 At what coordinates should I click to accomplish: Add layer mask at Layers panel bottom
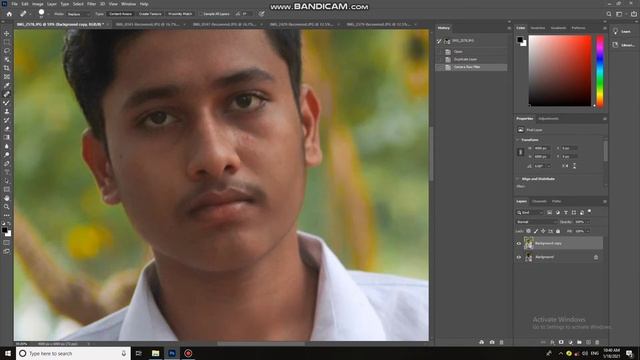(561, 342)
